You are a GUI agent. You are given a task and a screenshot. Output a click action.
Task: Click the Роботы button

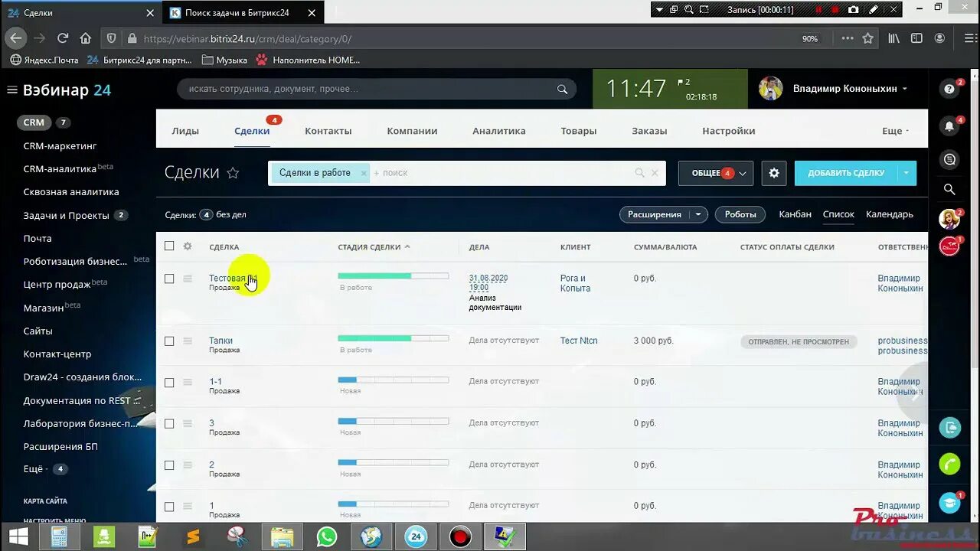coord(740,214)
